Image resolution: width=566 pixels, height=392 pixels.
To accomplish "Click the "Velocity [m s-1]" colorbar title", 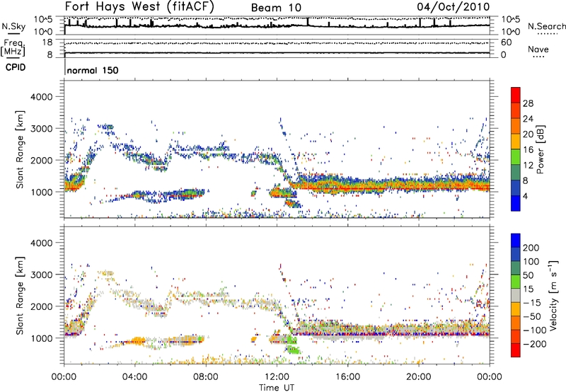I will 553,295.
